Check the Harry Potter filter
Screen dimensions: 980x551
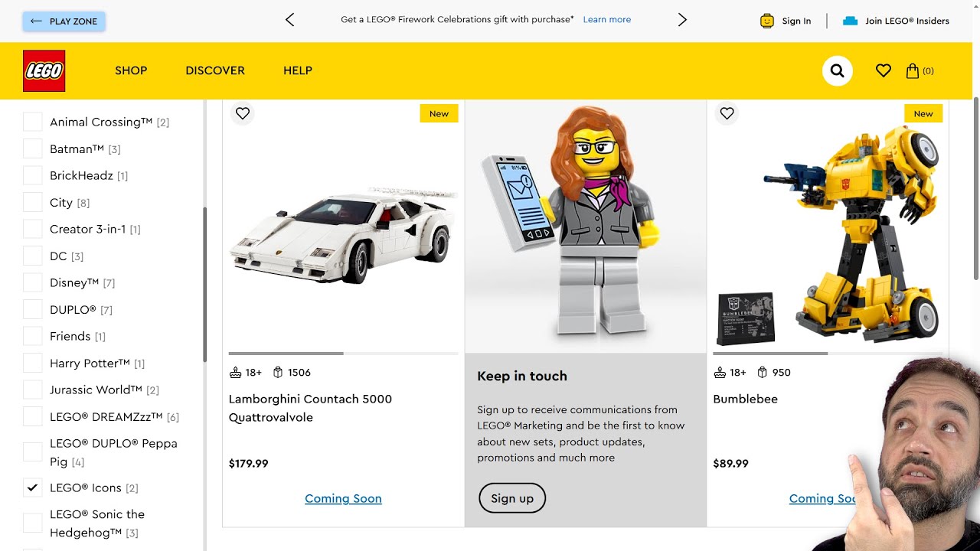(32, 363)
